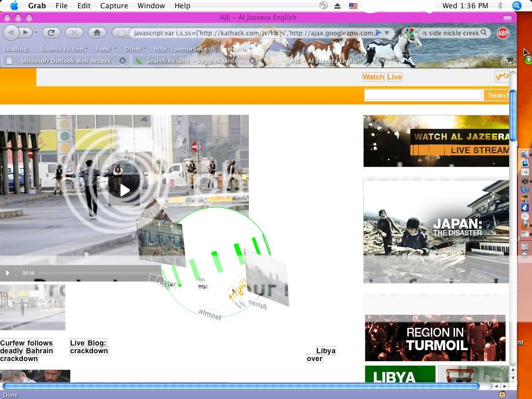Open the Japan: The Disaster banner
This screenshot has height=399, width=532.
[436, 231]
